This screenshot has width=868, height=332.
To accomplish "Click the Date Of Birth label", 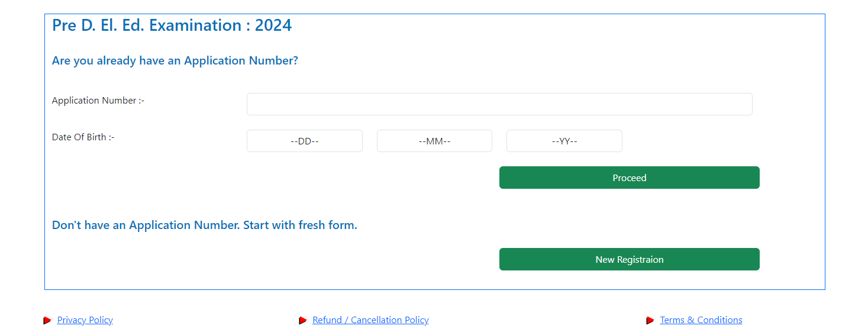I will click(83, 137).
